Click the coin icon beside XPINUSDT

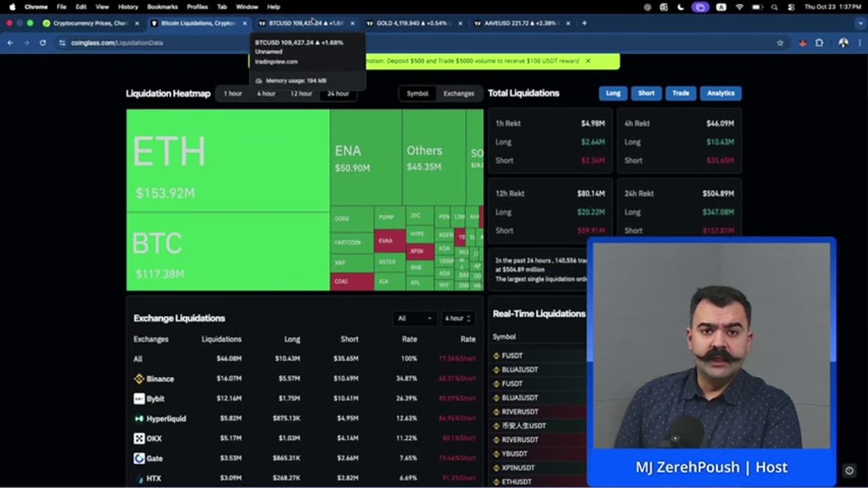[496, 468]
